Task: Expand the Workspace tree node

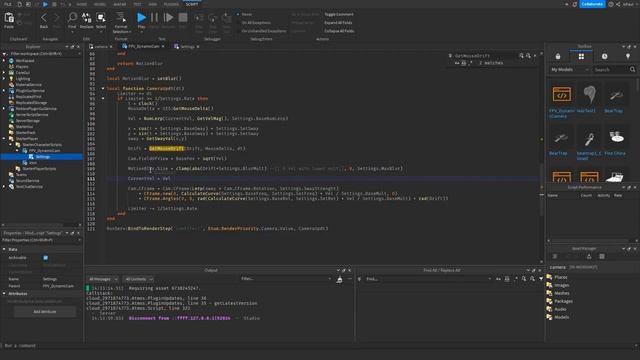Action: tap(4, 60)
